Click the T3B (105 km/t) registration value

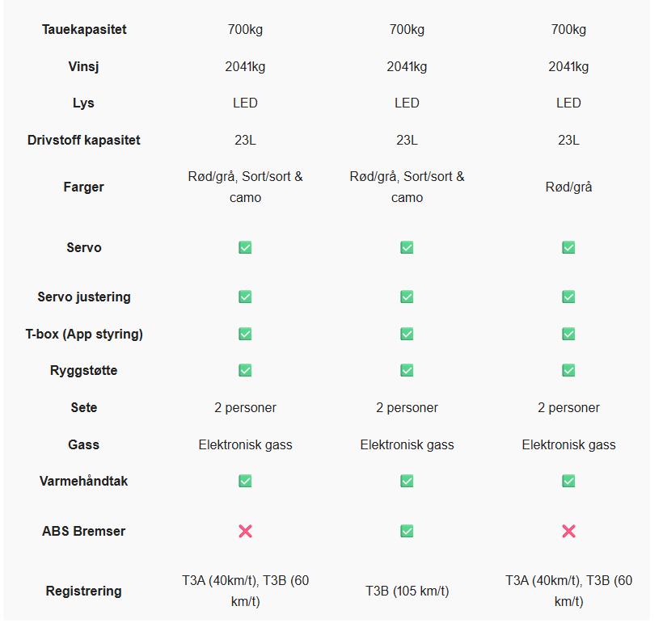[x=407, y=591]
